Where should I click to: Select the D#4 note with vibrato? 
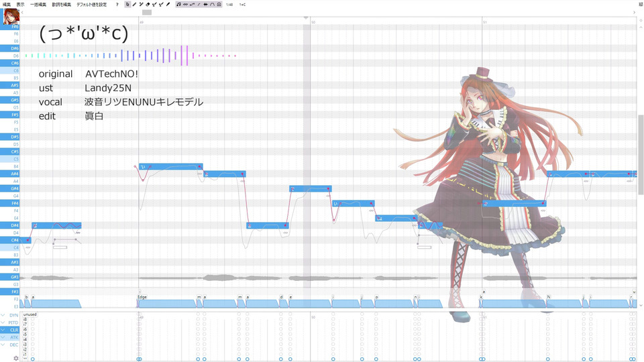pyautogui.click(x=56, y=225)
